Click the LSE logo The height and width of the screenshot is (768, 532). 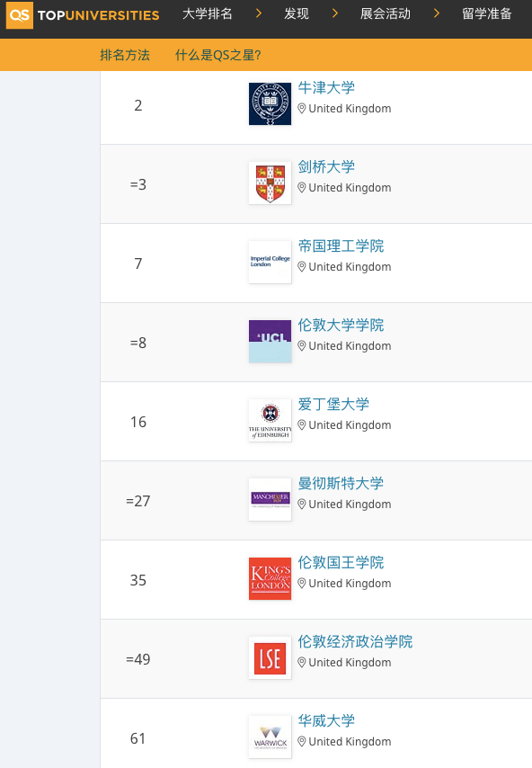pos(270,657)
